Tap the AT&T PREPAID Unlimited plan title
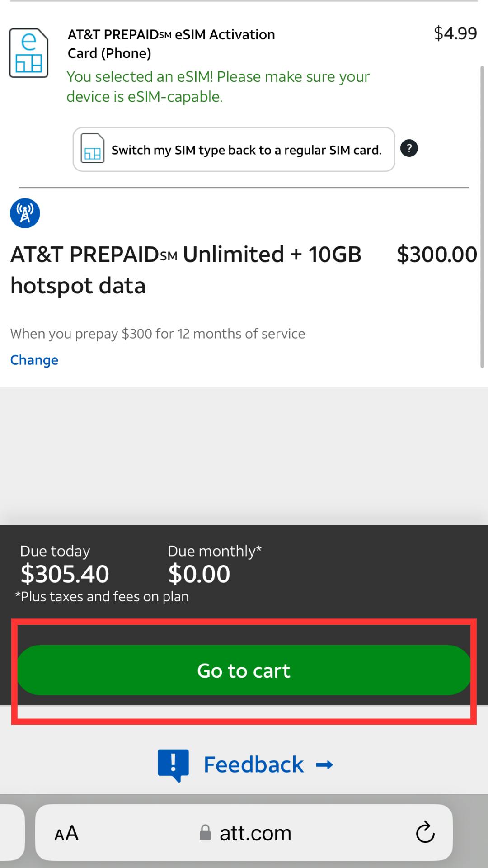Image resolution: width=488 pixels, height=868 pixels. [185, 269]
